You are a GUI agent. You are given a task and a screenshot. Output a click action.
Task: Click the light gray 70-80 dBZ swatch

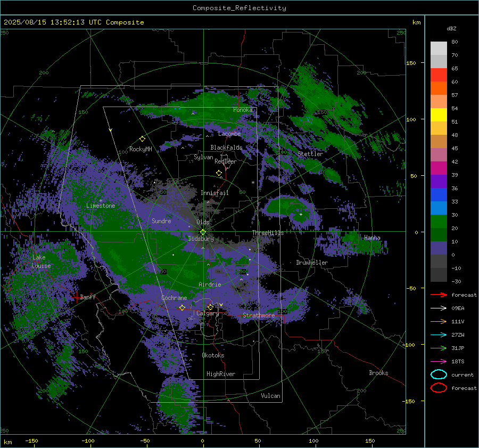coord(439,48)
